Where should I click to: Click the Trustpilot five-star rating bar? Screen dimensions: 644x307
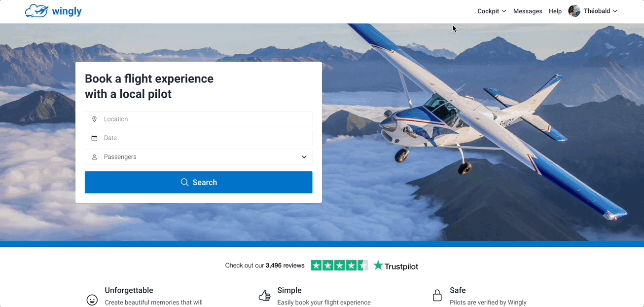point(339,266)
